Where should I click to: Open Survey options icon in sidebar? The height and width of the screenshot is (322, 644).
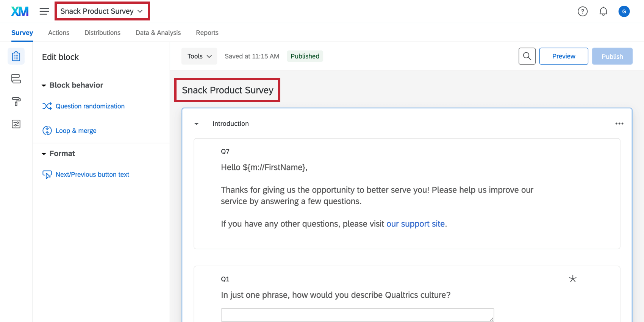(16, 124)
